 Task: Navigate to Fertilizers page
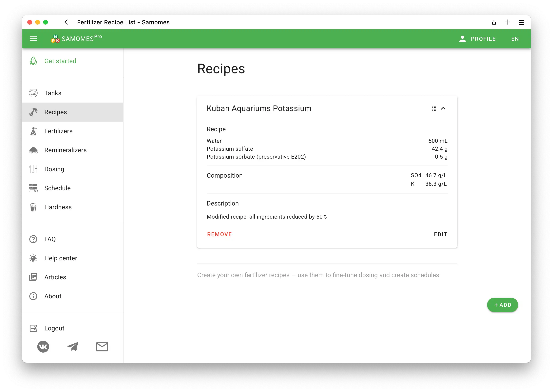tap(58, 131)
